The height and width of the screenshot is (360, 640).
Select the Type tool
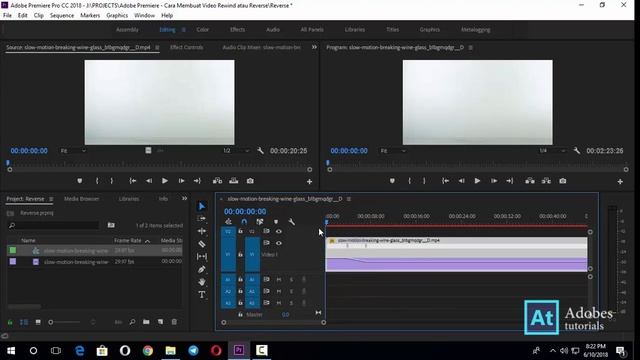[202, 294]
